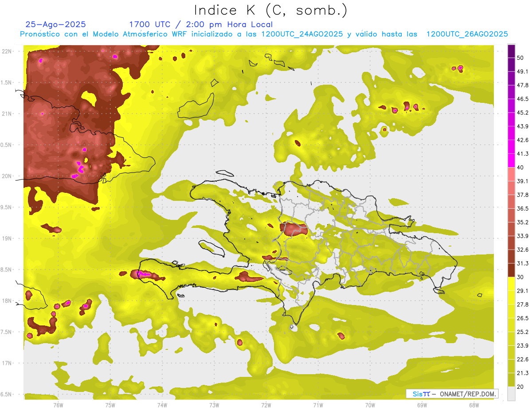
Task: Pick the magenta swatch between 40 and 41.3
Action: (x=511, y=160)
